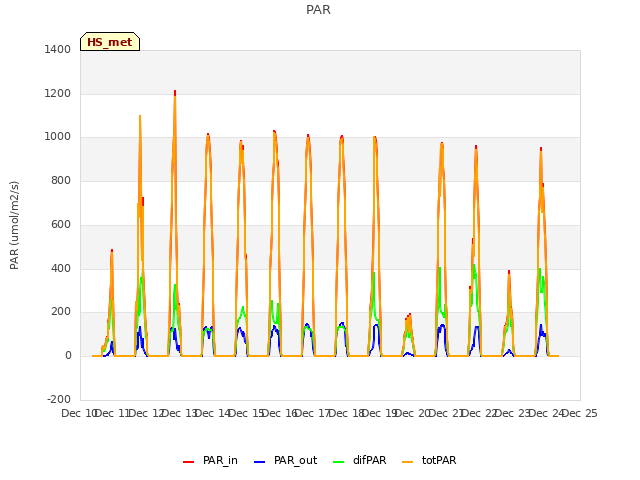The width and height of the screenshot is (640, 480).
Task: Click the 600 y-axis tick label
Action: tap(61, 224)
